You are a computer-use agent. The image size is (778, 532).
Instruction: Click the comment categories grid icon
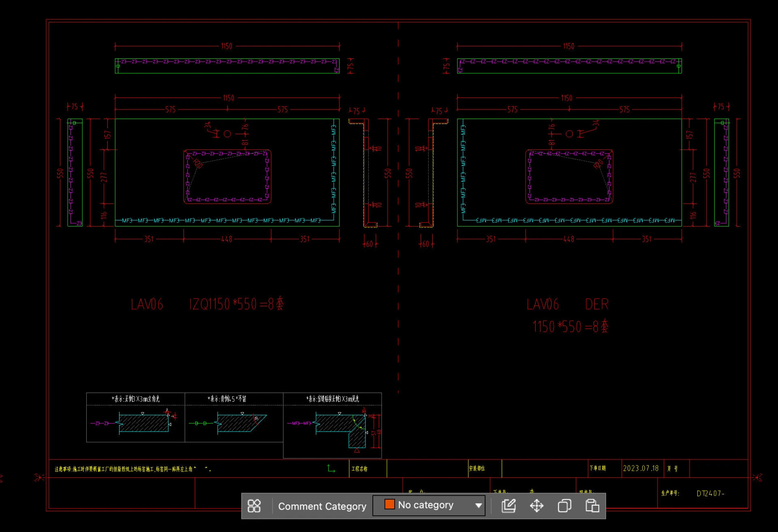click(254, 506)
